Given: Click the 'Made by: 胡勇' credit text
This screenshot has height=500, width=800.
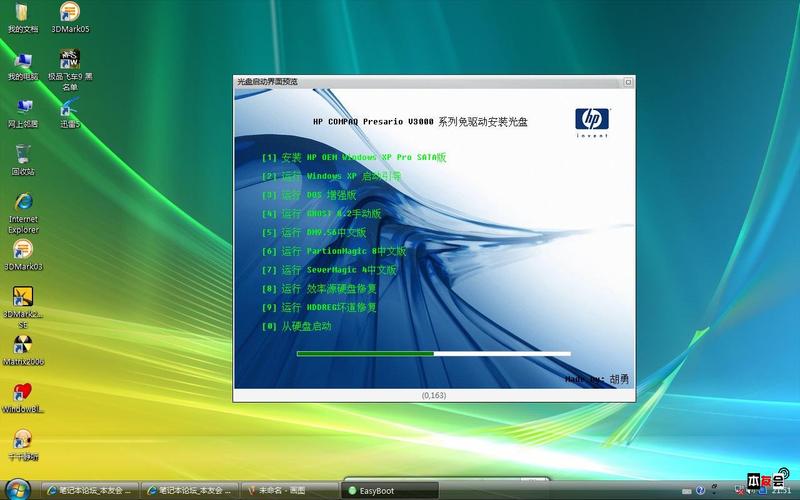Looking at the screenshot, I should (597, 379).
